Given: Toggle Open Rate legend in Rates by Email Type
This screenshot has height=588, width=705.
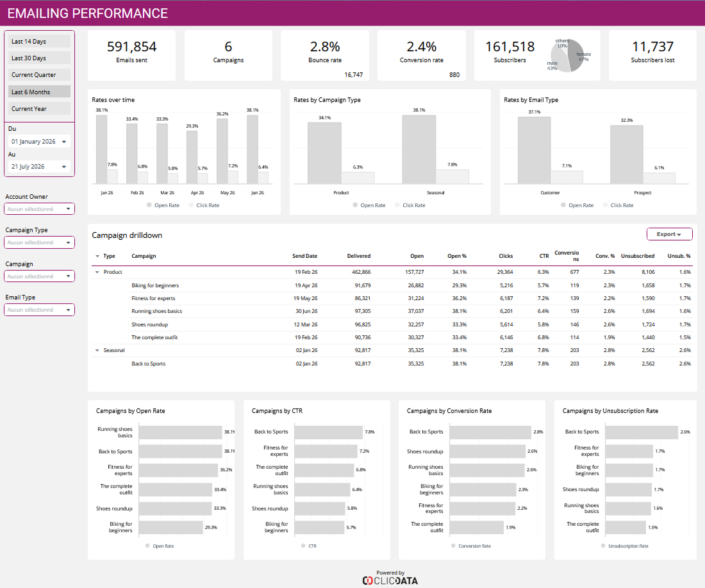Looking at the screenshot, I should [577, 205].
